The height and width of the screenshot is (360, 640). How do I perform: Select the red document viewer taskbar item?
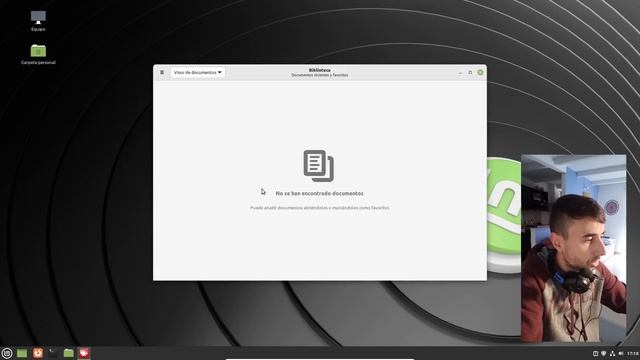[84, 353]
